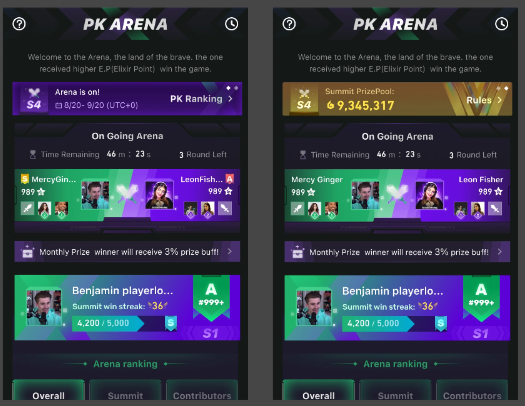Viewport: 525px width, 406px height.
Task: Tap Benjamin playerlo profile picture in right screen
Action: (x=314, y=307)
